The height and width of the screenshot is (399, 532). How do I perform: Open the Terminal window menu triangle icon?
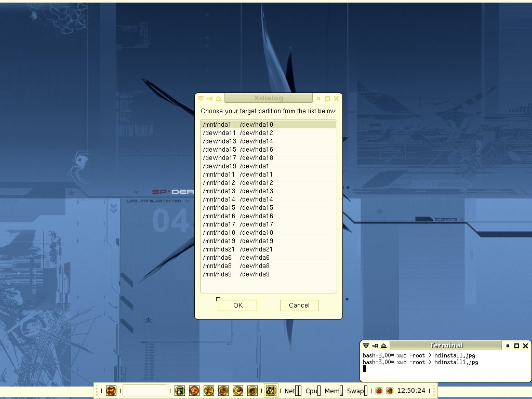point(366,345)
